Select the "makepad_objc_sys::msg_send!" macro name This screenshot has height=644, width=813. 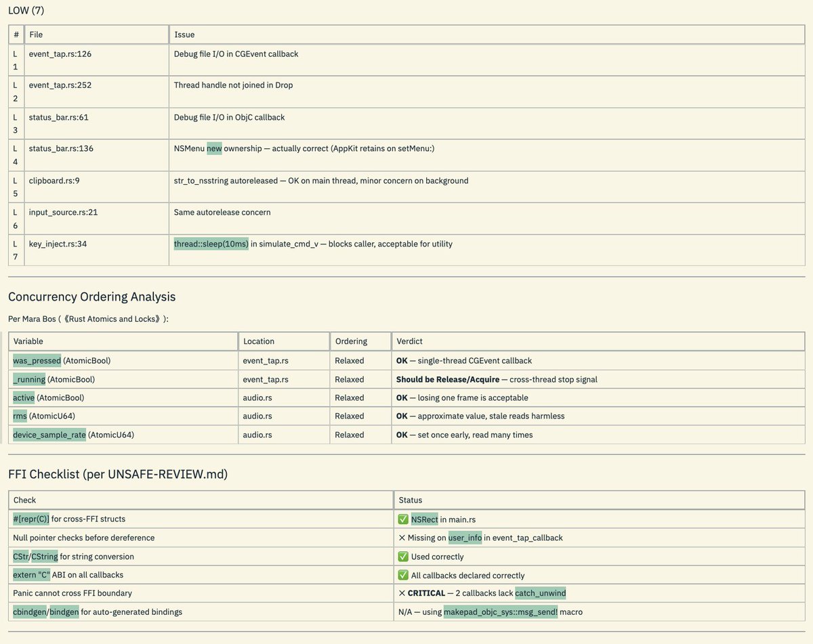[x=501, y=611]
